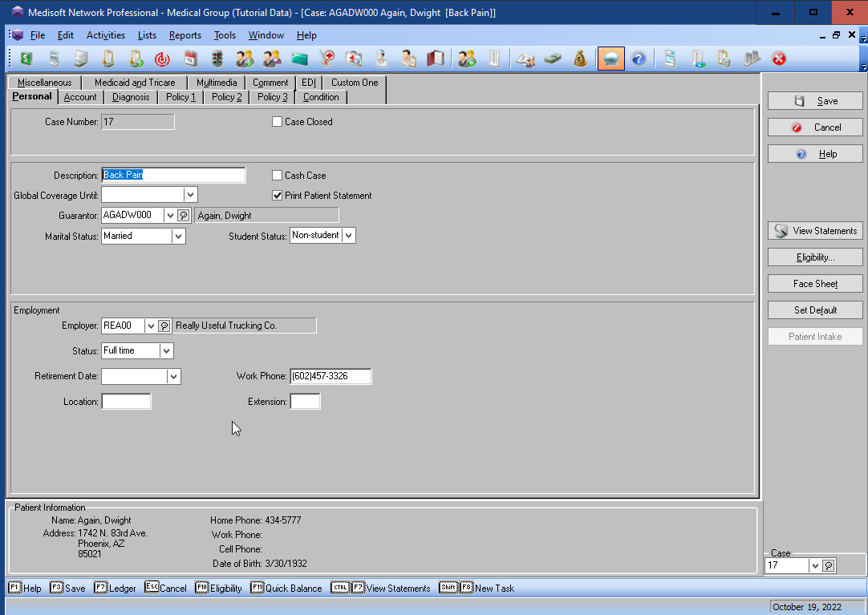Click Add Collection List Item icon

(136, 59)
